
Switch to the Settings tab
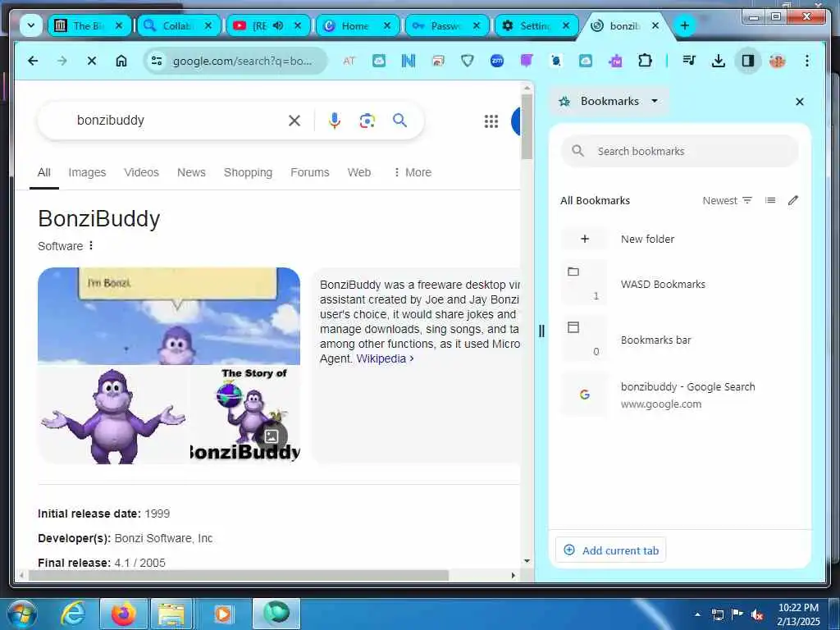click(x=536, y=25)
